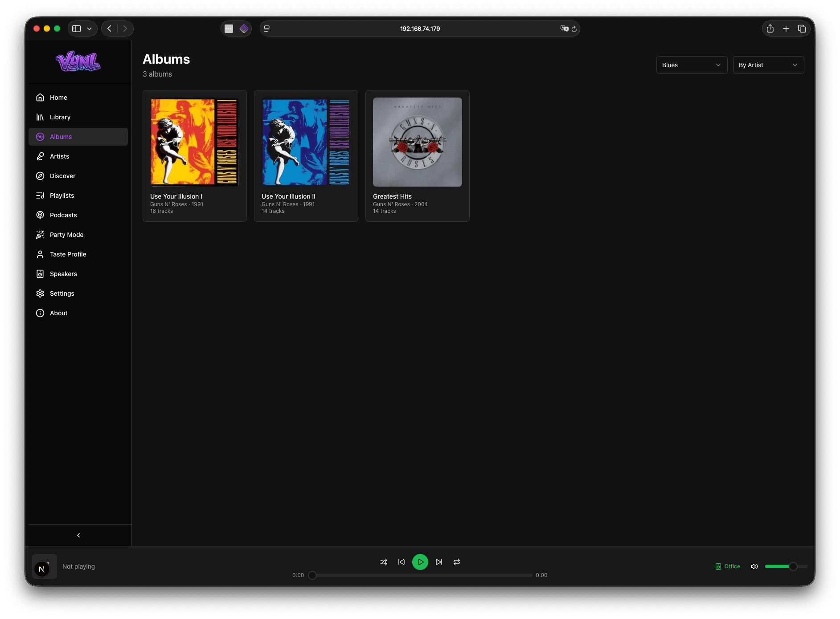Skip to previous track

click(402, 562)
